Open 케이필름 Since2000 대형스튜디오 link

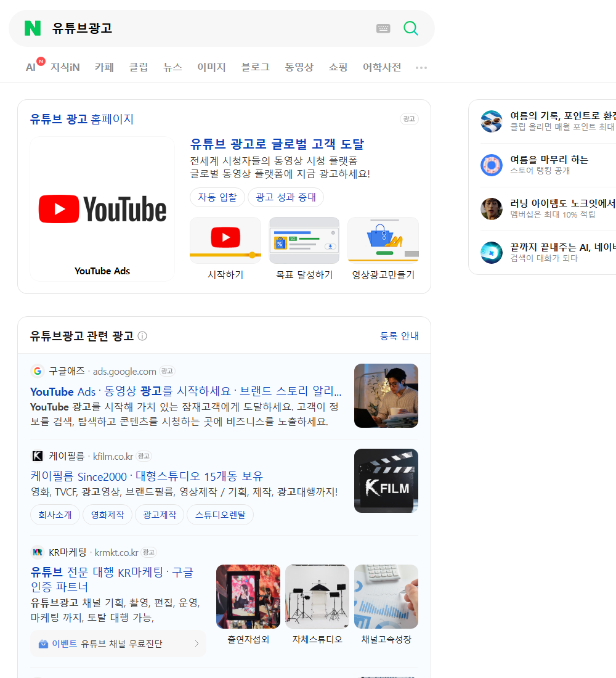(147, 476)
